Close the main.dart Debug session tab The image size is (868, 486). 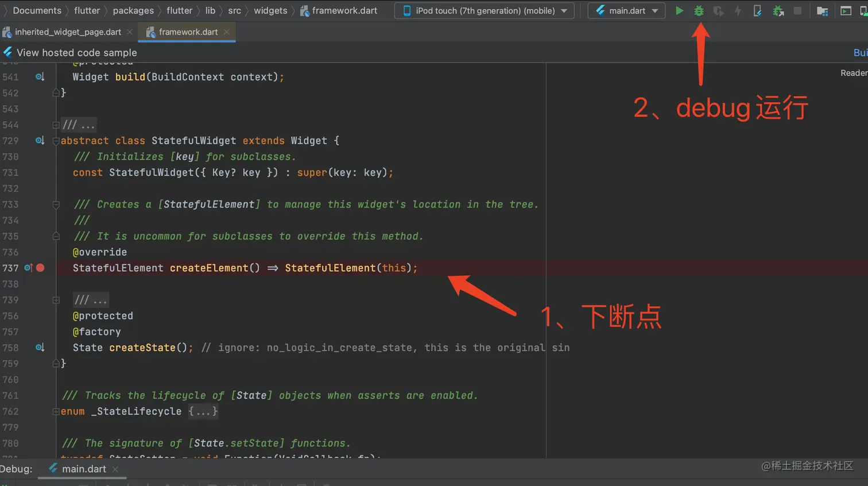[115, 469]
